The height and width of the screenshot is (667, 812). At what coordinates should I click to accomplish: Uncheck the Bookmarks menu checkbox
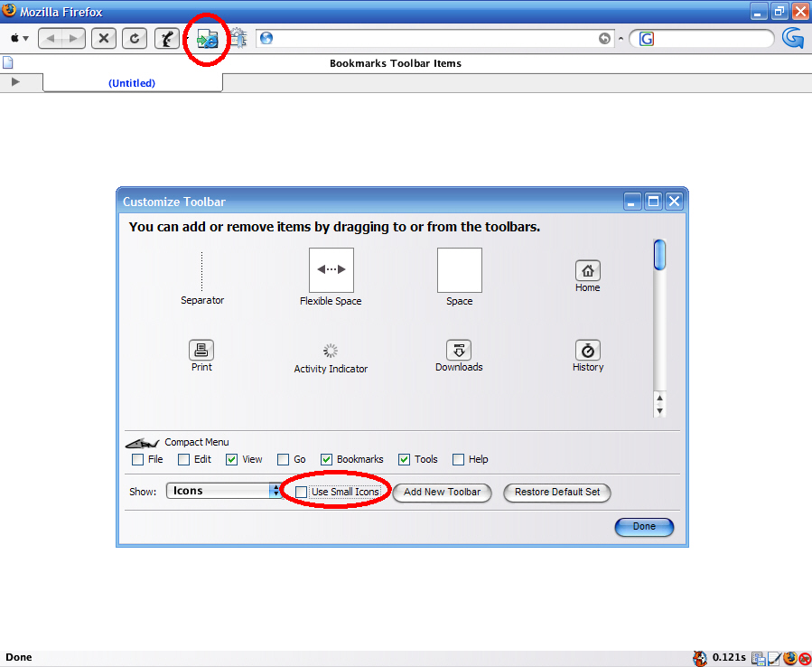point(326,460)
